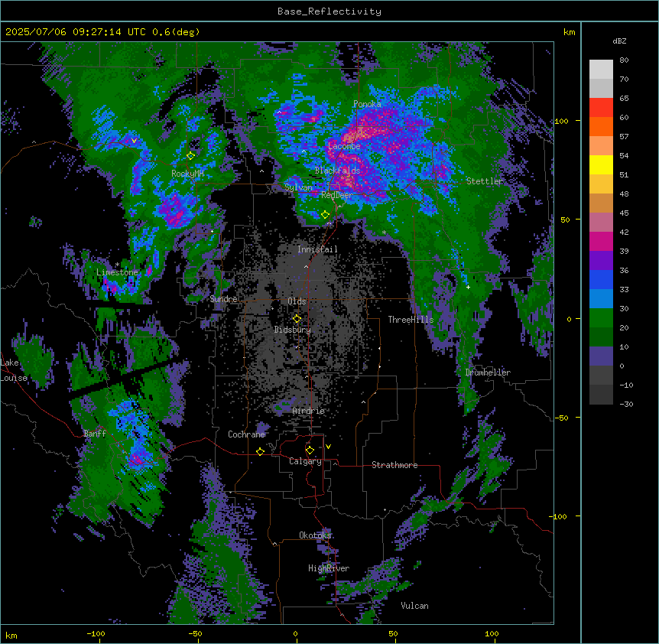Select the yellow diamond marker below Cochrane
659x644 pixels.
(x=260, y=451)
